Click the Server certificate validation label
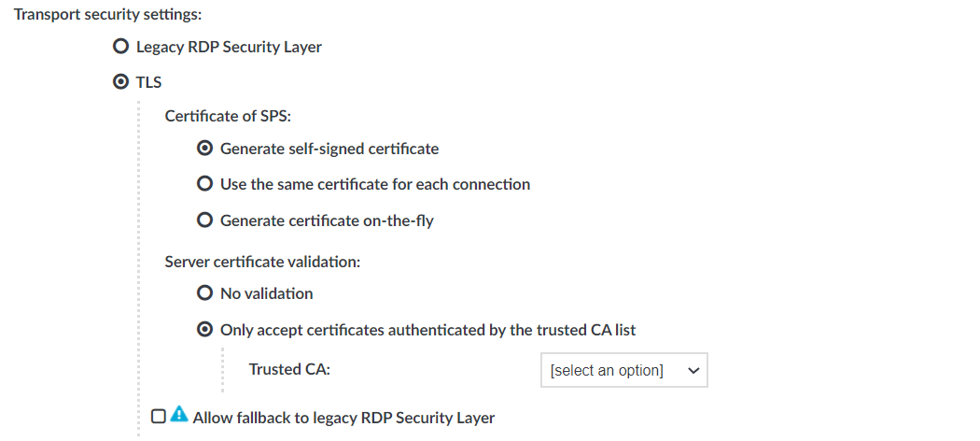 click(x=262, y=262)
